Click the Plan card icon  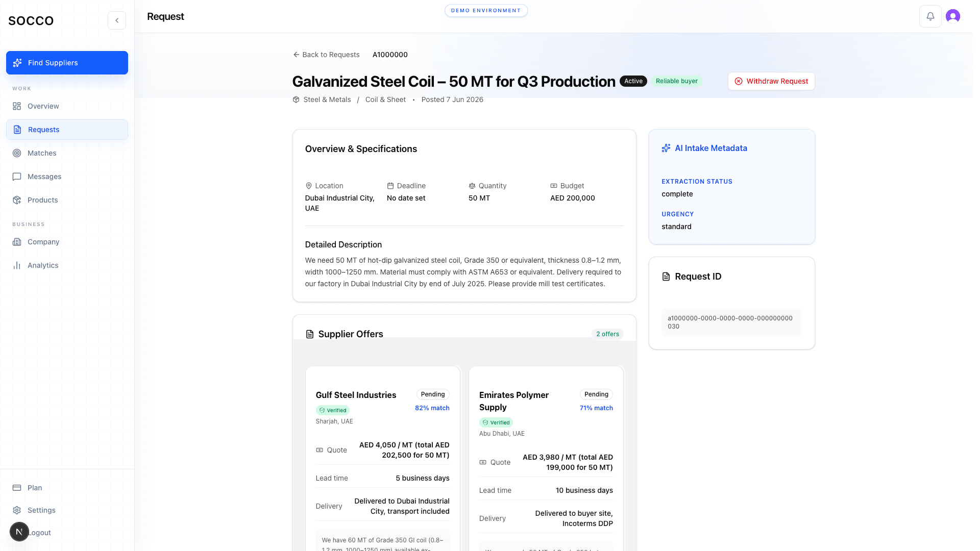pyautogui.click(x=17, y=488)
